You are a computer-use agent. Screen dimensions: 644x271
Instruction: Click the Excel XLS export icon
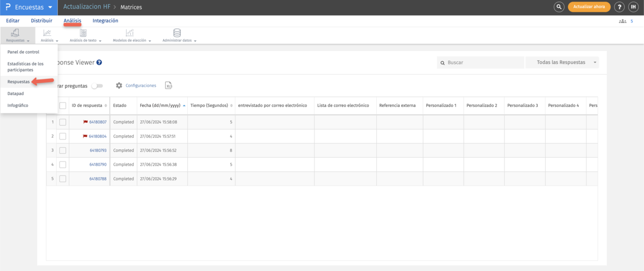169,85
